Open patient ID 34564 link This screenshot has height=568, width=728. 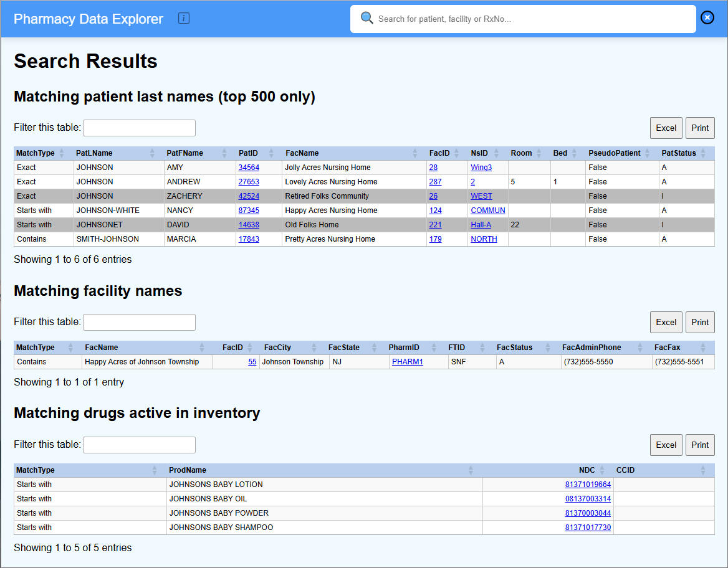(249, 168)
